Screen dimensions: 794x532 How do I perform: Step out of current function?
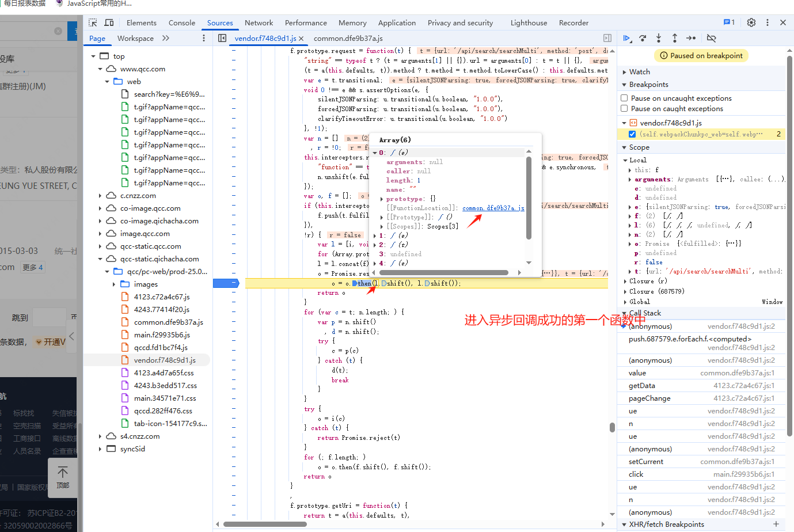[x=675, y=38]
